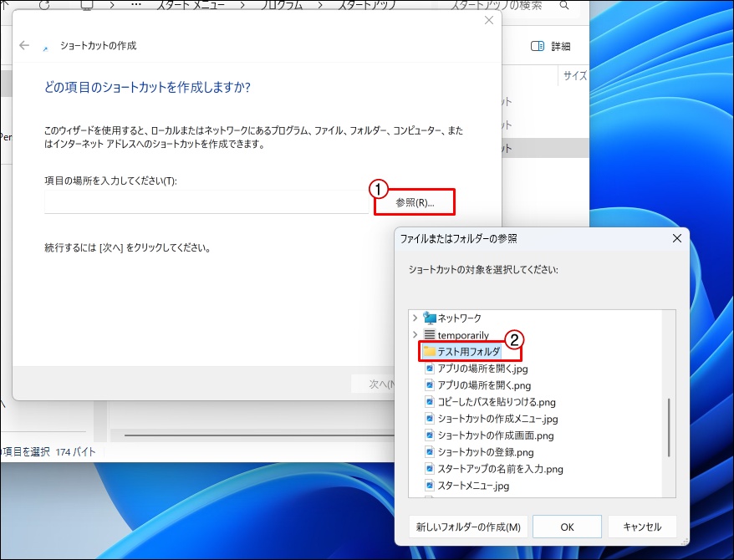The image size is (734, 560).
Task: Select コピーしたパスを貼りつける.png file
Action: tap(496, 402)
